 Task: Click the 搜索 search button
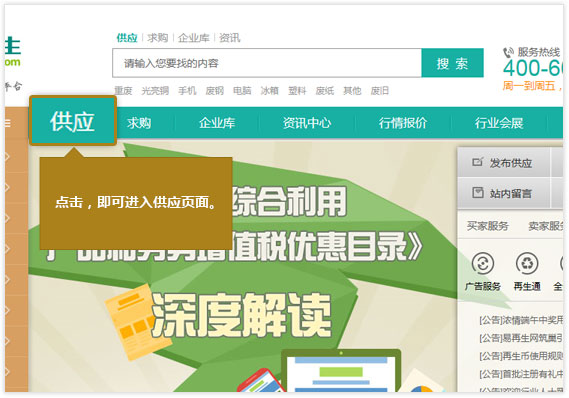[x=453, y=63]
